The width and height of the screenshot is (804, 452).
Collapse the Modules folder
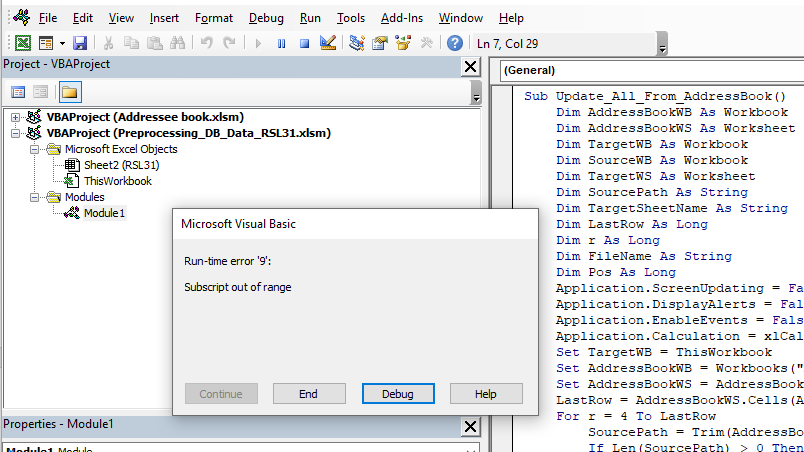[x=34, y=197]
